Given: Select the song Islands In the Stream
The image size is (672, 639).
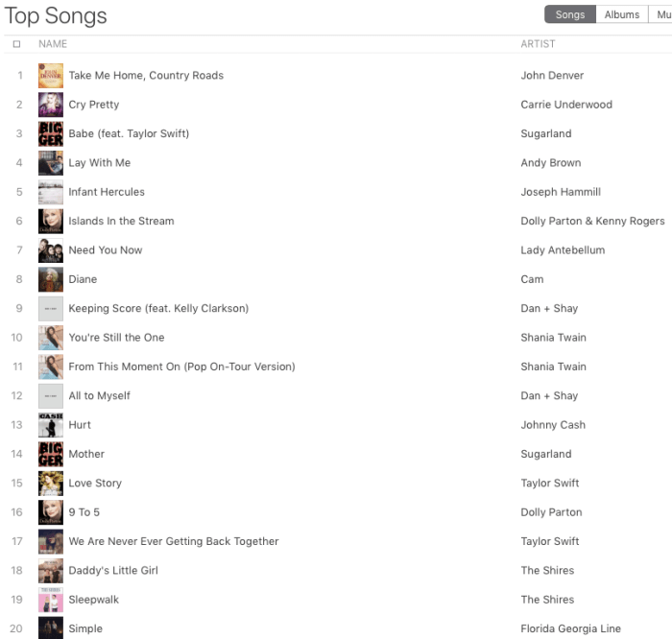Looking at the screenshot, I should [x=121, y=221].
